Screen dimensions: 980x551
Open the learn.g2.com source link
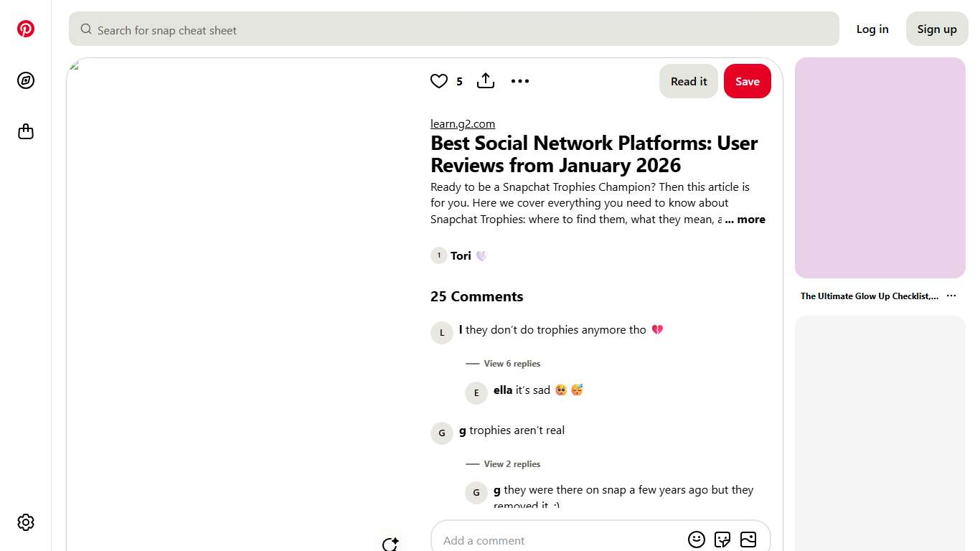[x=462, y=123]
